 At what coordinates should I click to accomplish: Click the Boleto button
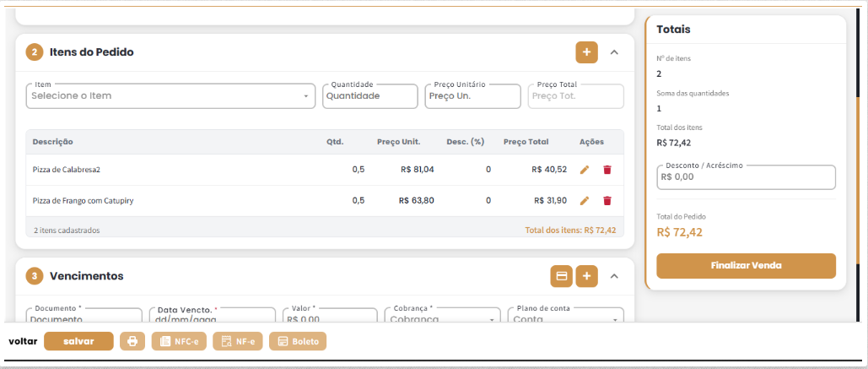[298, 341]
